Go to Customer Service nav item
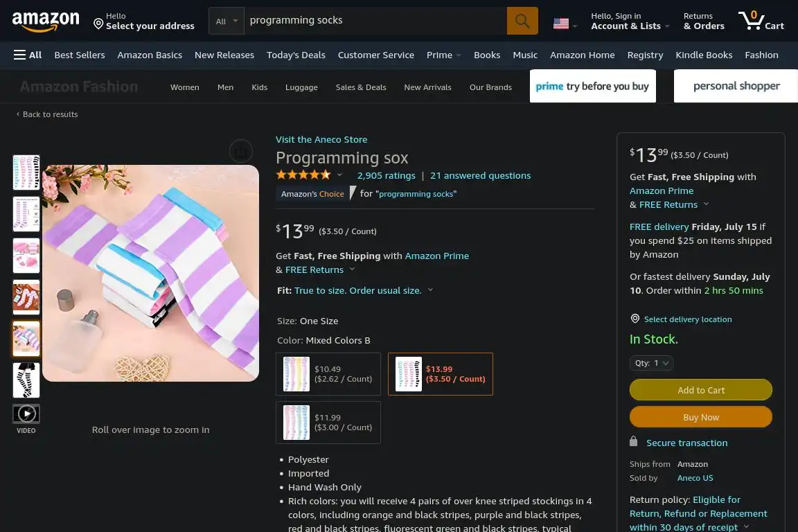Image resolution: width=798 pixels, height=532 pixels. pos(375,55)
